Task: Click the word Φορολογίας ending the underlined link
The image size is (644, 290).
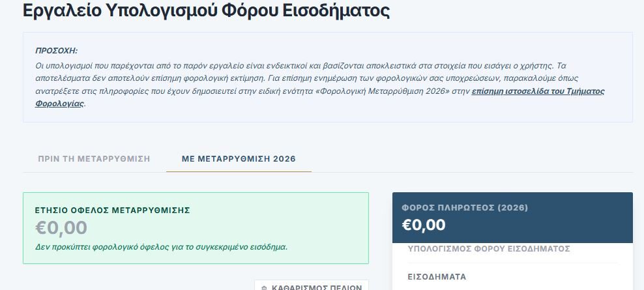Action: click(x=59, y=104)
